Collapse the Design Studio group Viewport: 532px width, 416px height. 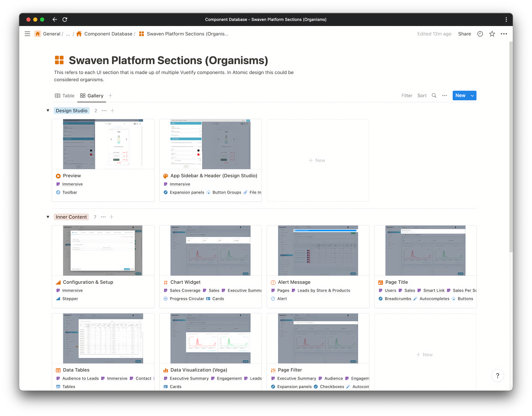[x=48, y=110]
